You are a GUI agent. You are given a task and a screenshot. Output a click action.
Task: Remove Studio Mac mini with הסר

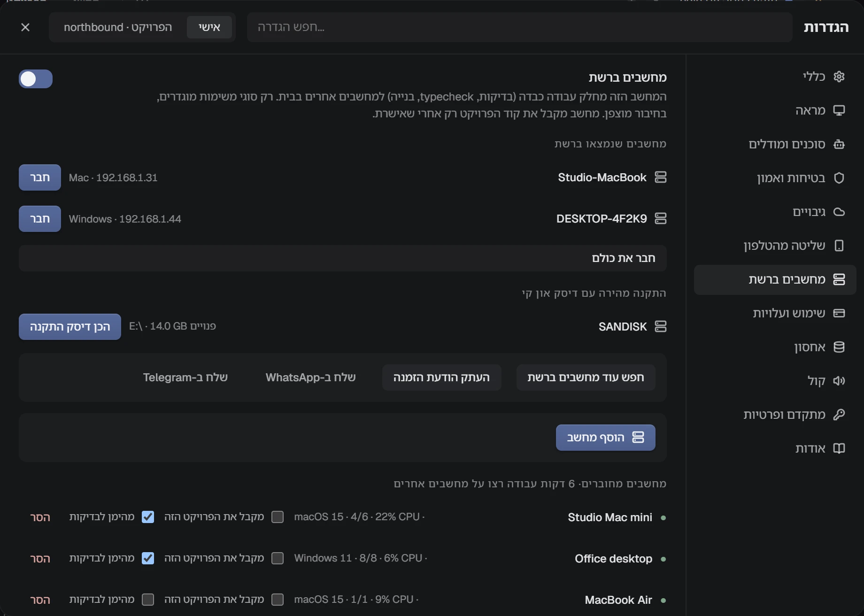(40, 517)
